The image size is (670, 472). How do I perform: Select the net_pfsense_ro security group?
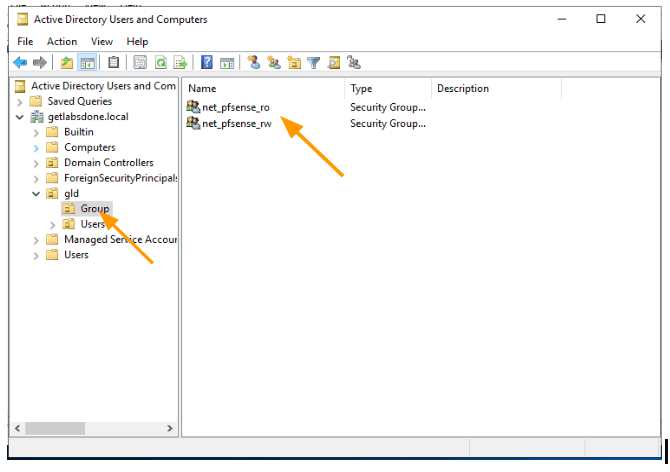pyautogui.click(x=236, y=107)
